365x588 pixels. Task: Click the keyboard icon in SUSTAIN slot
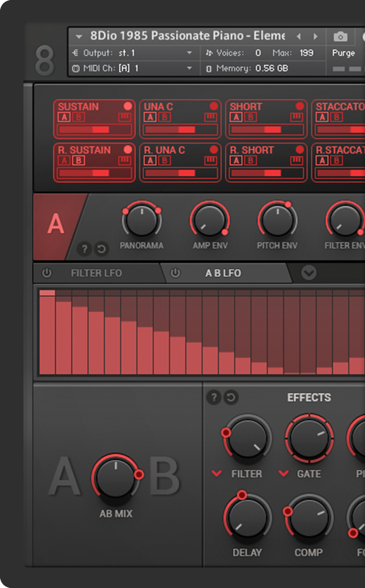coord(124,117)
